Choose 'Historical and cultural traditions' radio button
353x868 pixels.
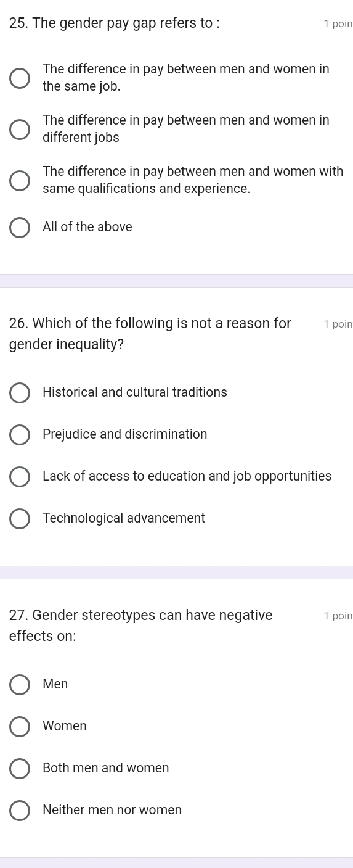(20, 393)
